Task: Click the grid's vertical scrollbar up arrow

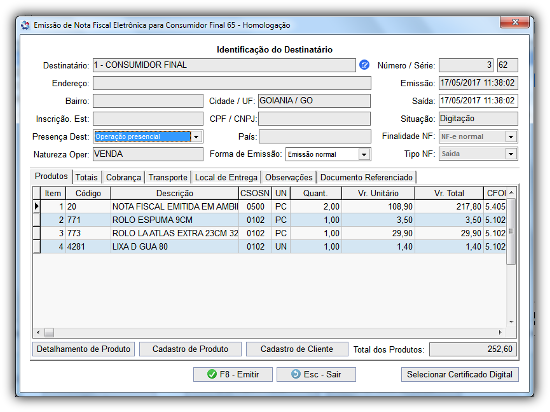Action: pos(511,193)
